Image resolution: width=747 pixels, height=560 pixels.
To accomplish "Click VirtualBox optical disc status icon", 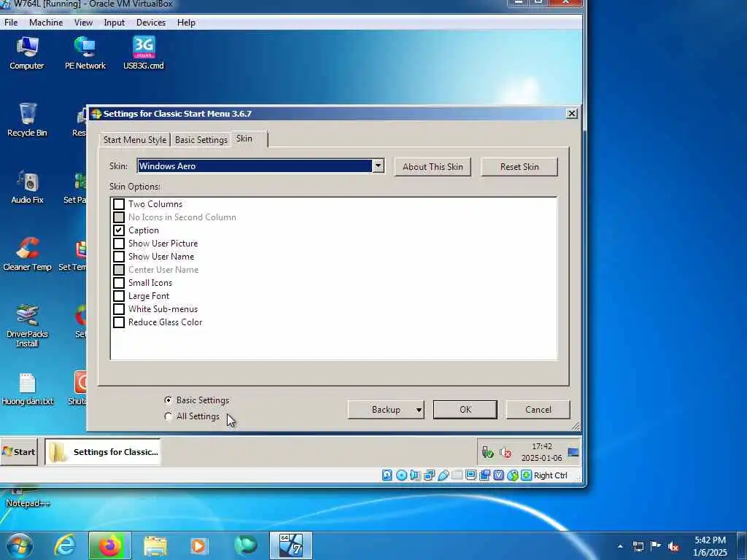I will (x=401, y=475).
